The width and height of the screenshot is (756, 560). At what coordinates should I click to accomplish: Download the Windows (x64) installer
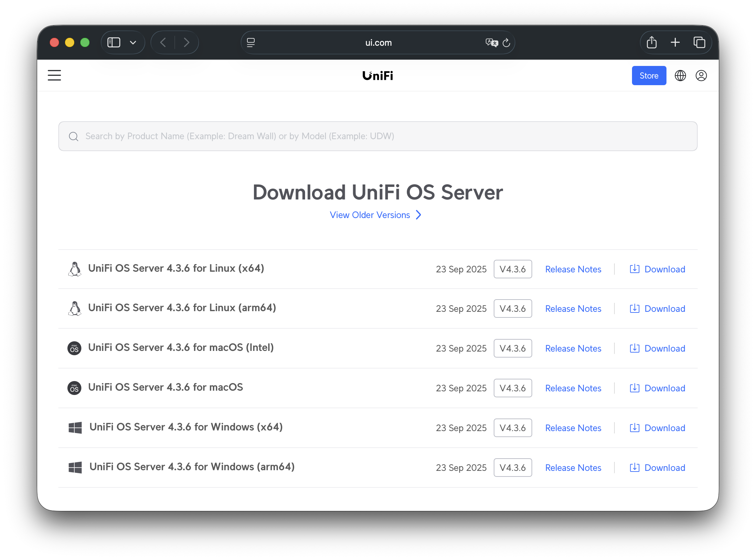[x=657, y=428]
